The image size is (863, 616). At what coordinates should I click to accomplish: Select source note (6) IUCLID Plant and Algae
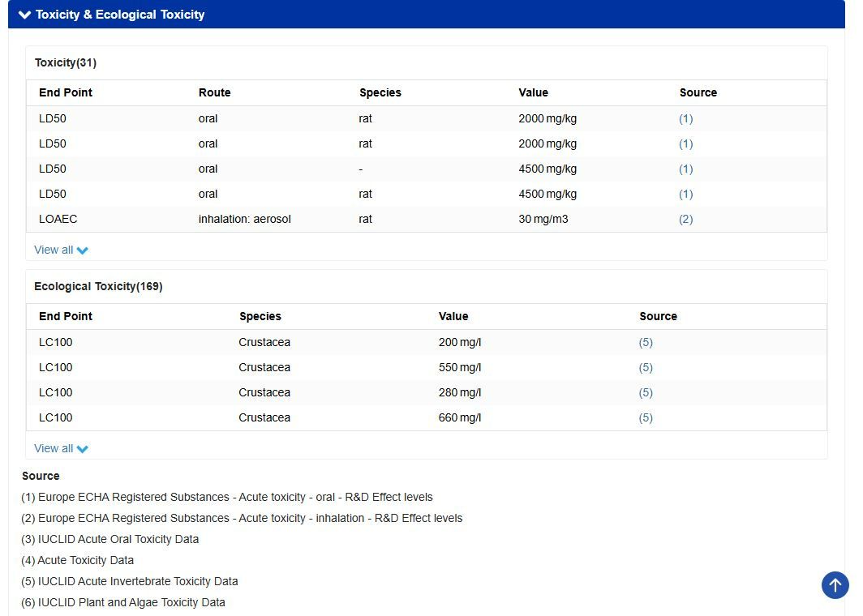[x=123, y=602]
